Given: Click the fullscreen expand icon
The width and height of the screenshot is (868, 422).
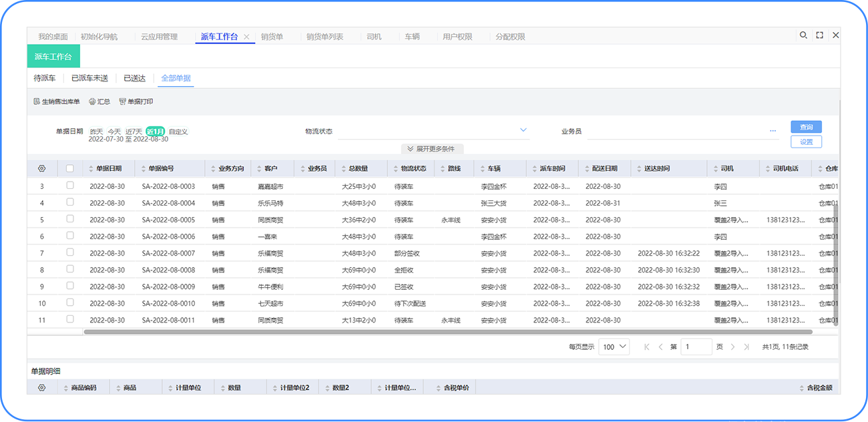Looking at the screenshot, I should 819,35.
